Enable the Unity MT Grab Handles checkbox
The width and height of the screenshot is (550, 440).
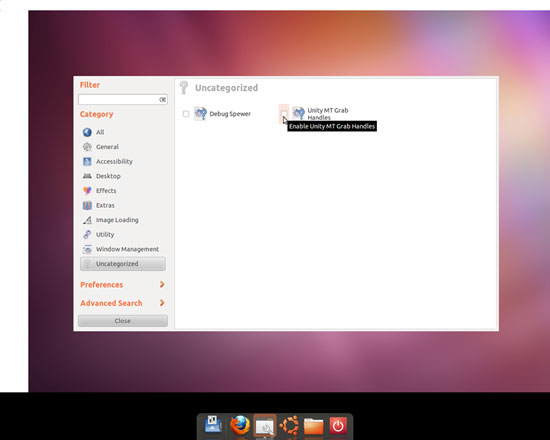click(x=283, y=114)
